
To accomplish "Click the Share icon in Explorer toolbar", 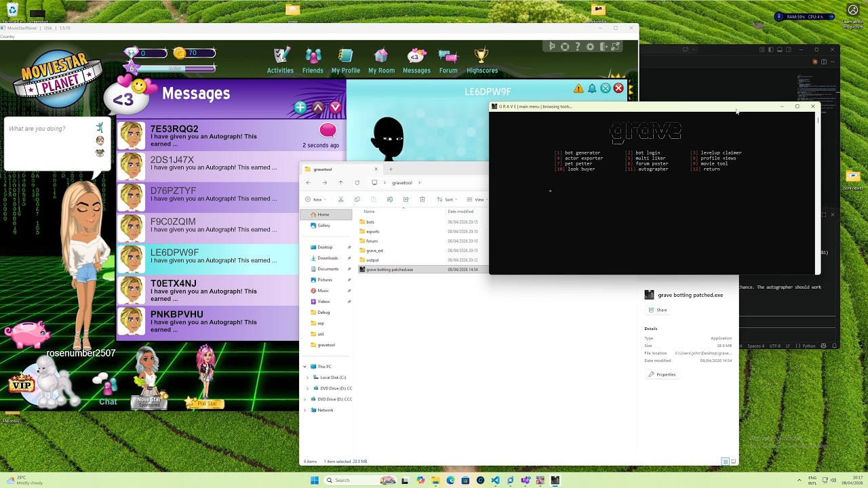I will [x=406, y=199].
